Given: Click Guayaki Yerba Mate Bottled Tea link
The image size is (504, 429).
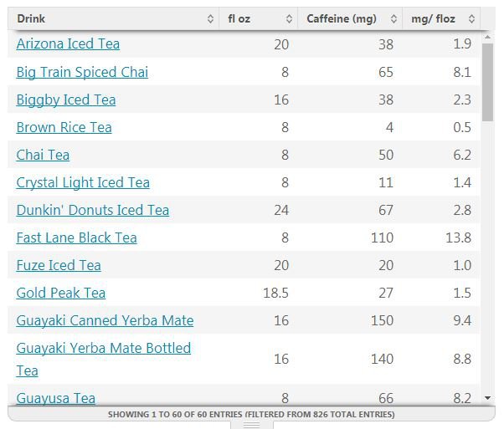Looking at the screenshot, I should pos(103,349).
